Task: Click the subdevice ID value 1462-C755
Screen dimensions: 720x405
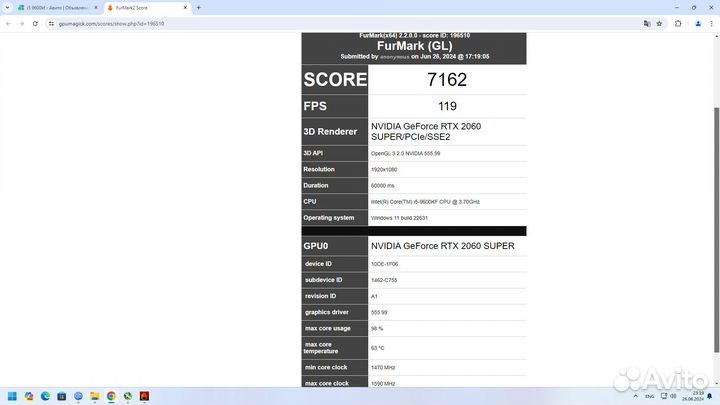Action: (x=384, y=280)
